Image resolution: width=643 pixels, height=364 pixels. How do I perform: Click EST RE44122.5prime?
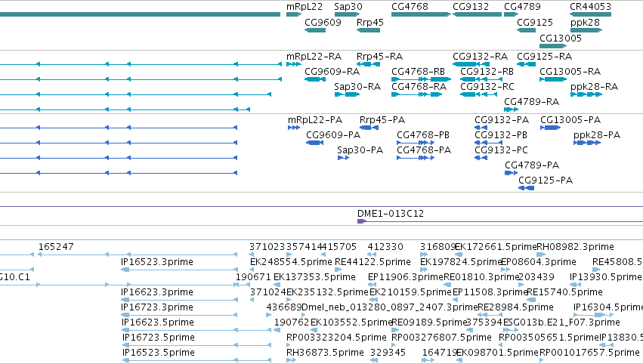point(373,262)
